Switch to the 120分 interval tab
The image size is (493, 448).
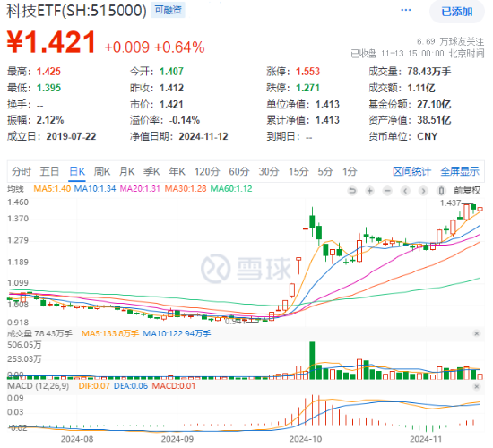[207, 171]
